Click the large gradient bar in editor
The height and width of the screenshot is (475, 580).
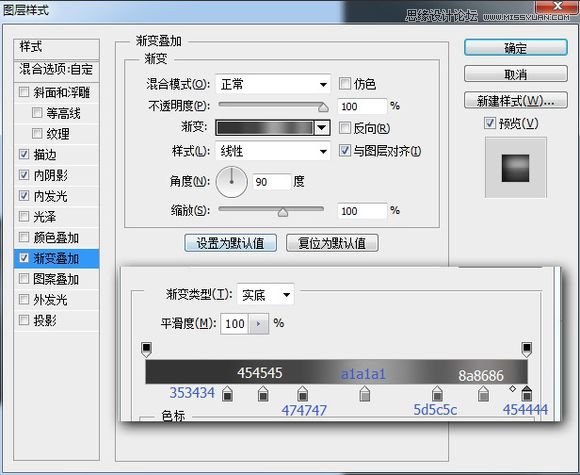tap(336, 372)
